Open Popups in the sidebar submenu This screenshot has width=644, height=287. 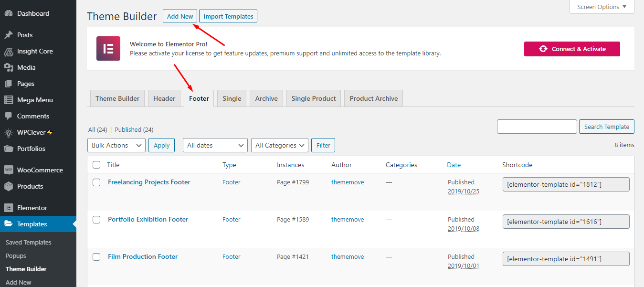[x=16, y=255]
